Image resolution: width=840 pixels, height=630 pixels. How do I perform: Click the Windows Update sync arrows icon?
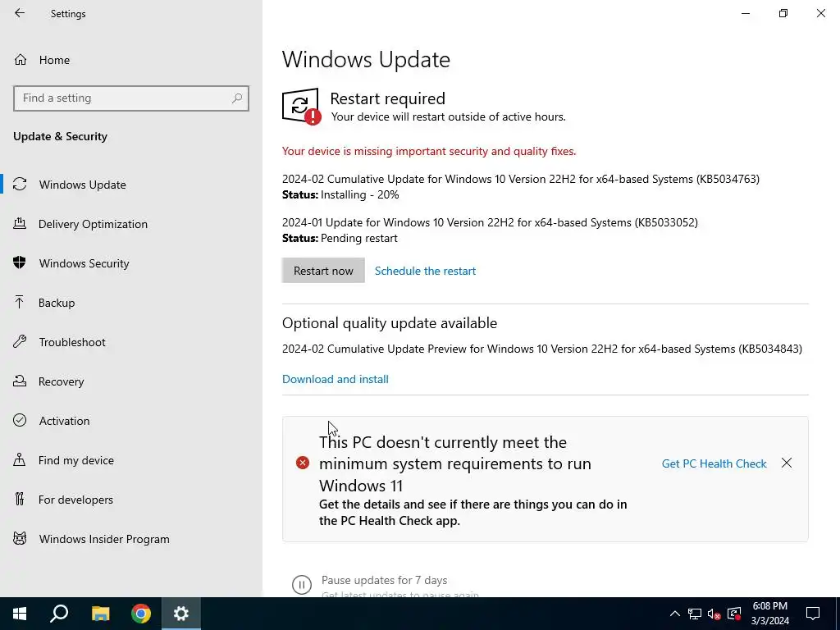pos(20,185)
